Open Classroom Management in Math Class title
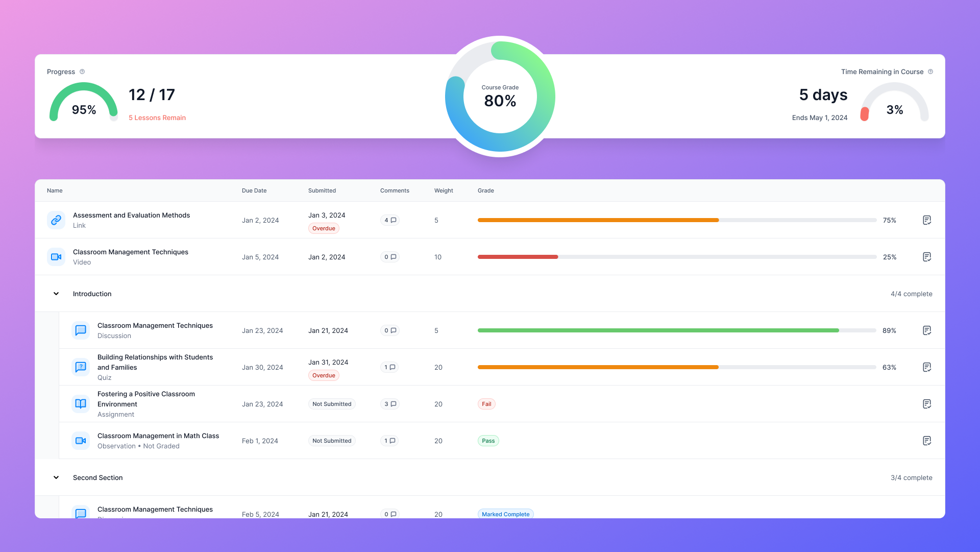The image size is (980, 552). (158, 436)
